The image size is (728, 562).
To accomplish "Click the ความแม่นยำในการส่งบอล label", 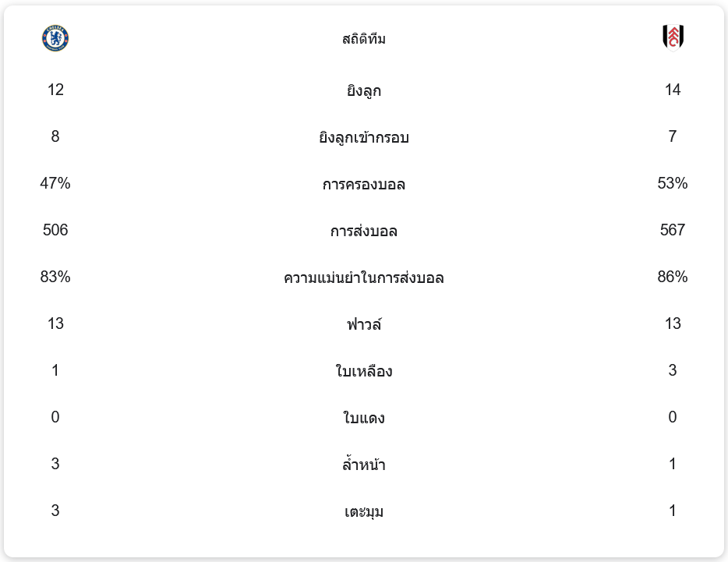I will [364, 278].
